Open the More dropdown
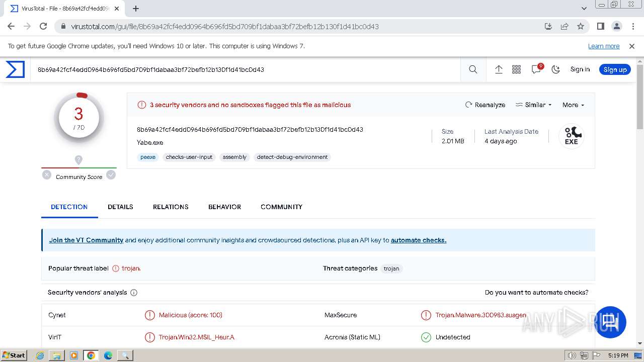Viewport: 644px width, 362px height. (573, 105)
